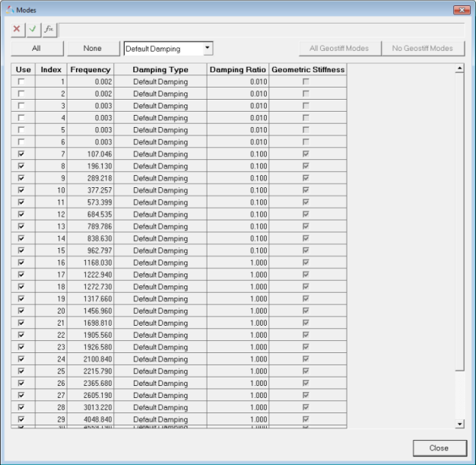The height and width of the screenshot is (465, 476).
Task: Uncheck Use checkbox for mode 21
Action: click(x=21, y=323)
